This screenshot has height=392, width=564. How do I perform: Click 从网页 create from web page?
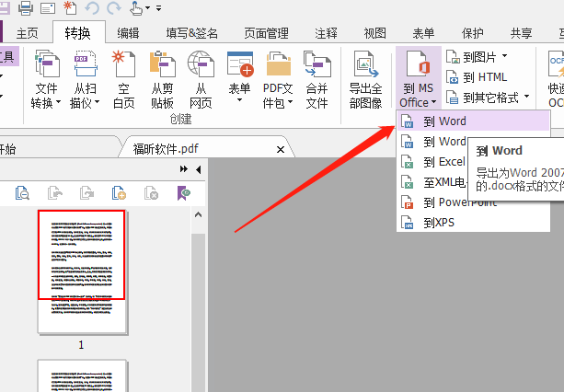201,79
